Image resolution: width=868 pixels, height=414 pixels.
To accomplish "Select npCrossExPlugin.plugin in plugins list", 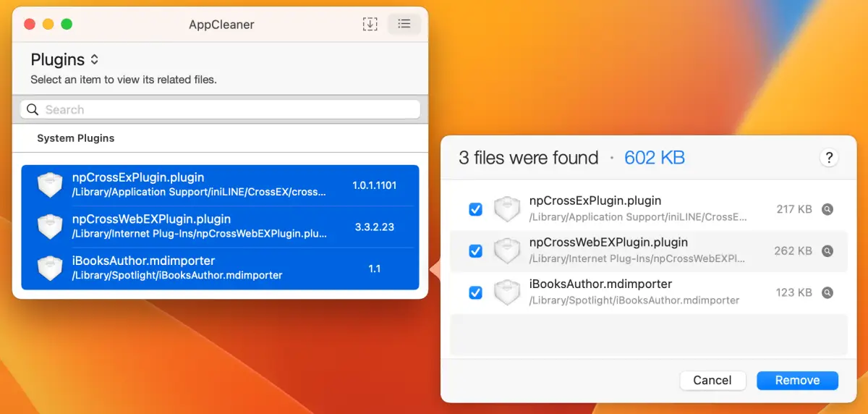I will (x=220, y=185).
